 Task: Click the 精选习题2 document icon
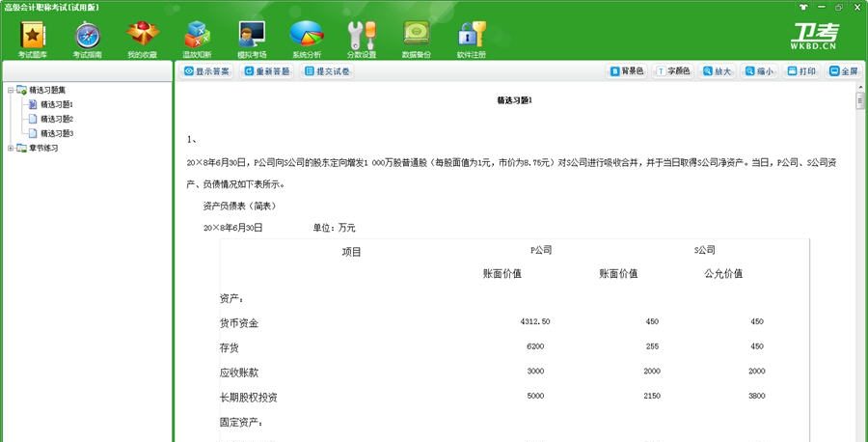point(33,119)
